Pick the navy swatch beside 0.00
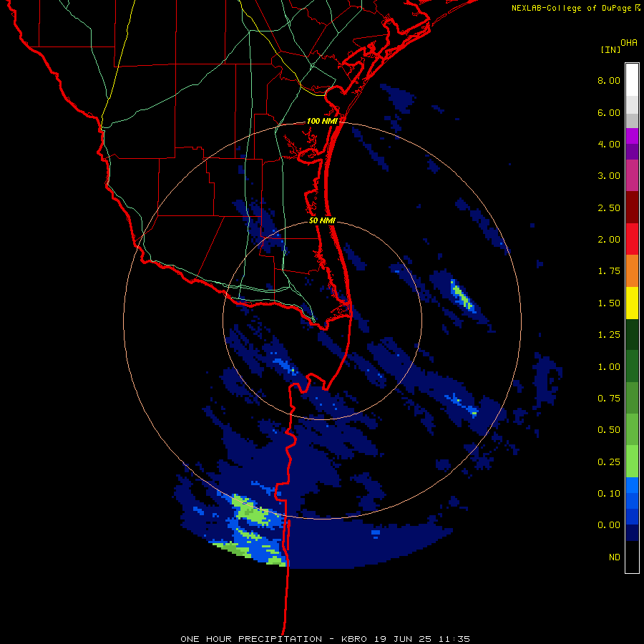The height and width of the screenshot is (644, 644). click(632, 533)
